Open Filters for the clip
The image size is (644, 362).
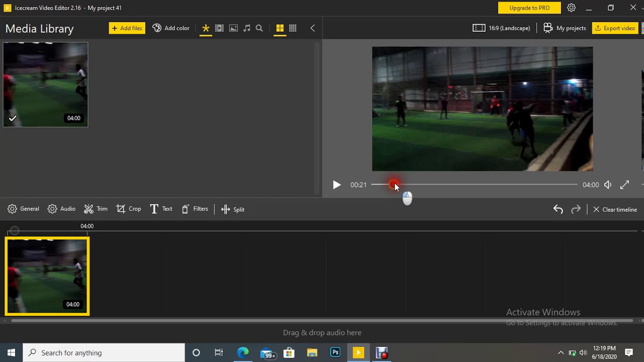tap(195, 209)
